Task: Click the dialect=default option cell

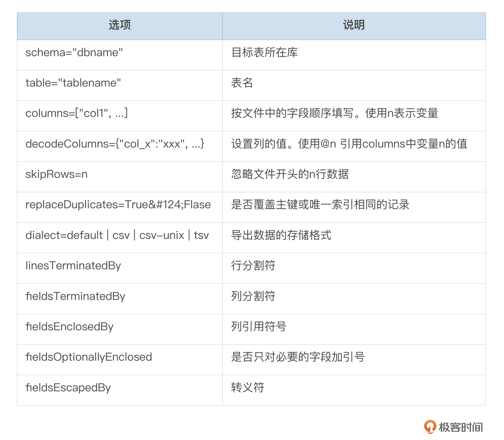Action: pos(117,235)
